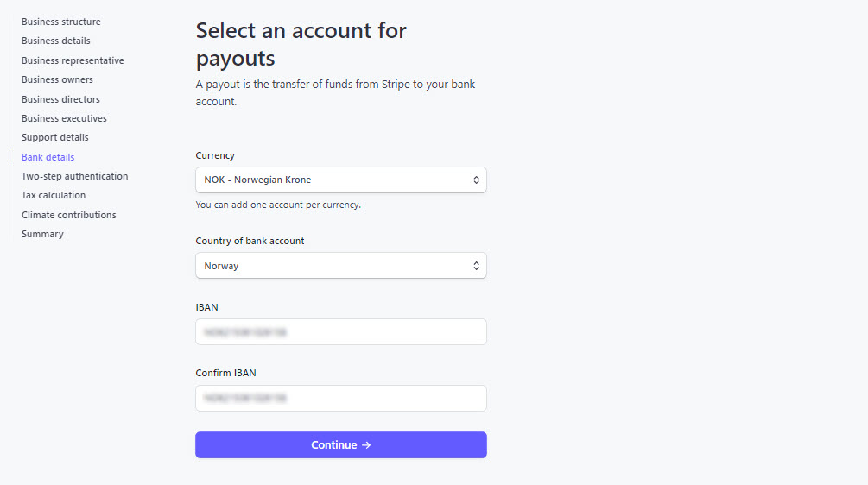
Task: Click the arrow icon on Continue
Action: point(366,445)
